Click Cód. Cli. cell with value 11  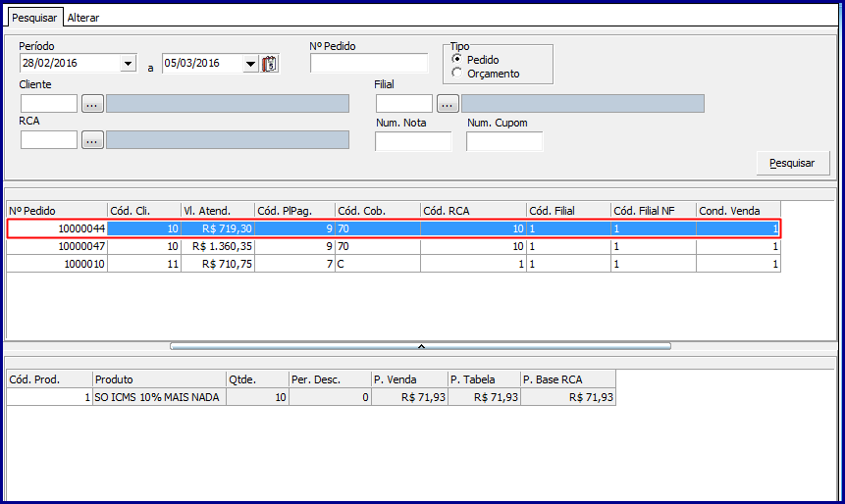[144, 264]
